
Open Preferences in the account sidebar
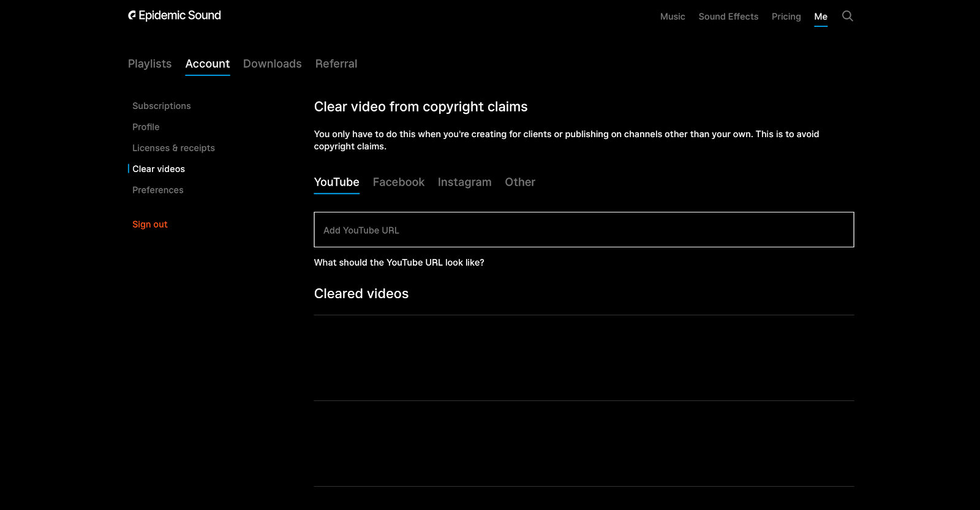tap(157, 190)
